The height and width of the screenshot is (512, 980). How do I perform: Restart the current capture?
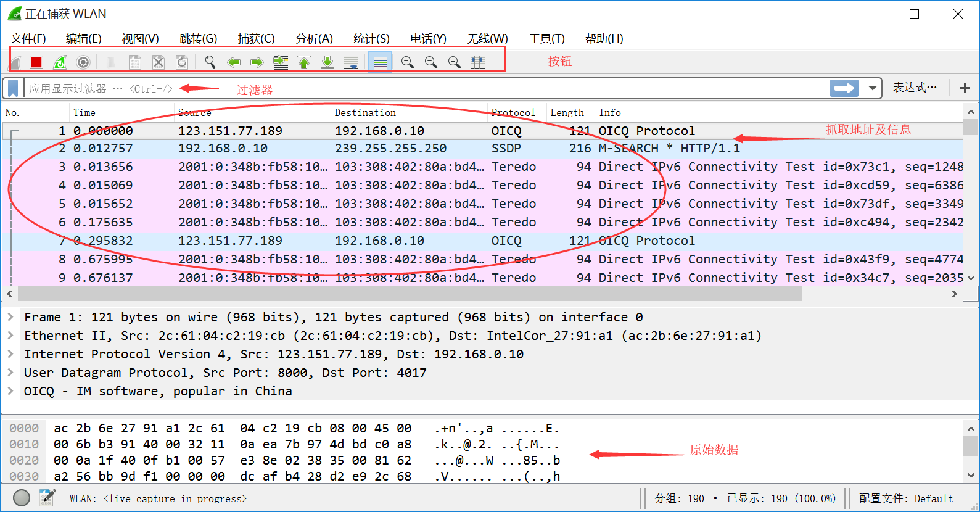[60, 62]
